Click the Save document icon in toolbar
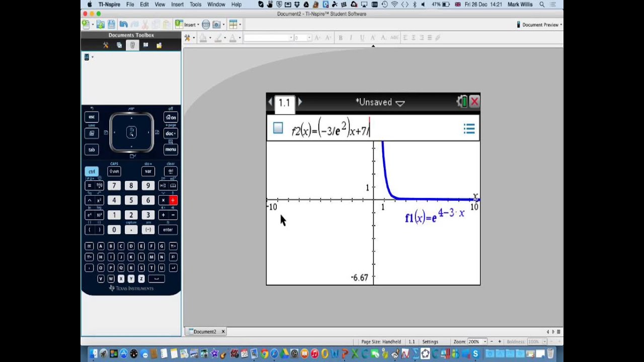644x362 pixels. click(111, 24)
